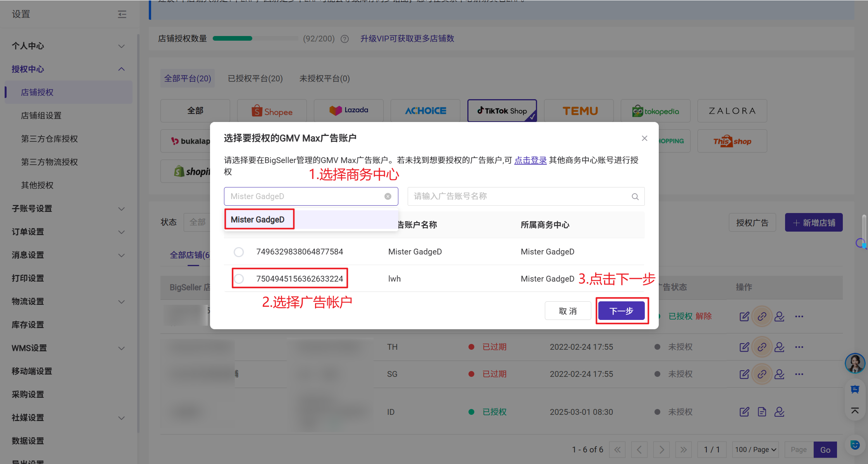Switch to the 已授权平台(20) tab
Image resolution: width=868 pixels, height=464 pixels.
[x=255, y=79]
